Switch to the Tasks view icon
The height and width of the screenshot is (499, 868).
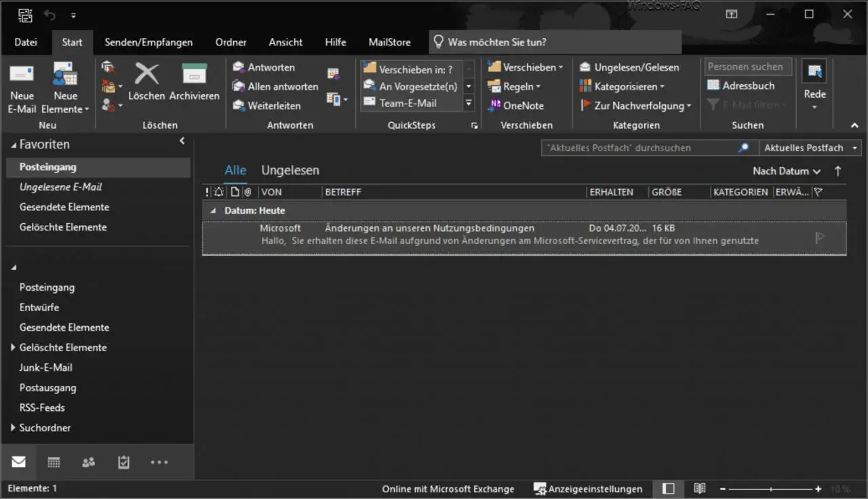(123, 462)
